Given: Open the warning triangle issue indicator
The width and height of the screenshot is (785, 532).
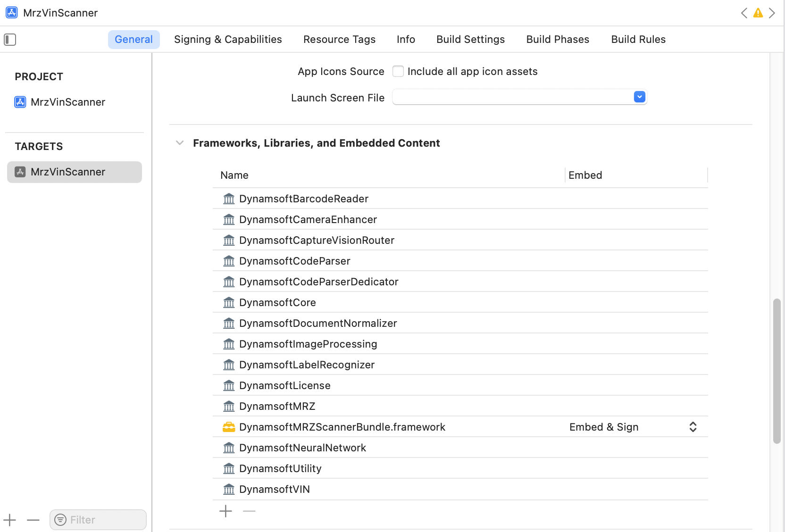Looking at the screenshot, I should [x=758, y=13].
